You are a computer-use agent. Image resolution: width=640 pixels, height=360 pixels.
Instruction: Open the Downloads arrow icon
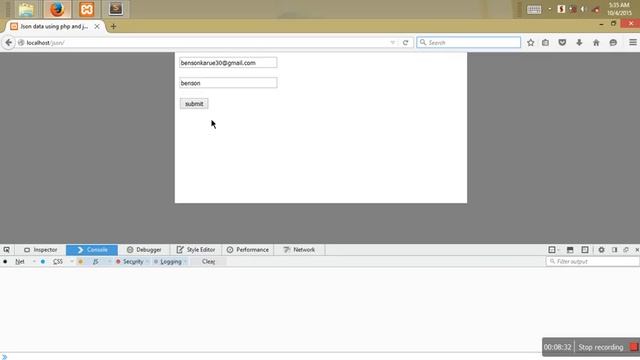pos(579,42)
